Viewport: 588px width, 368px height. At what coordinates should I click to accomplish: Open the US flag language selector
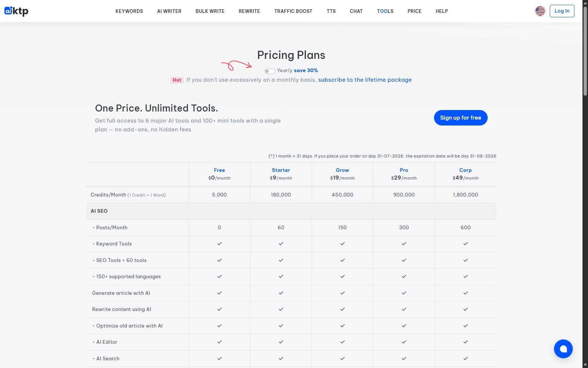(540, 11)
